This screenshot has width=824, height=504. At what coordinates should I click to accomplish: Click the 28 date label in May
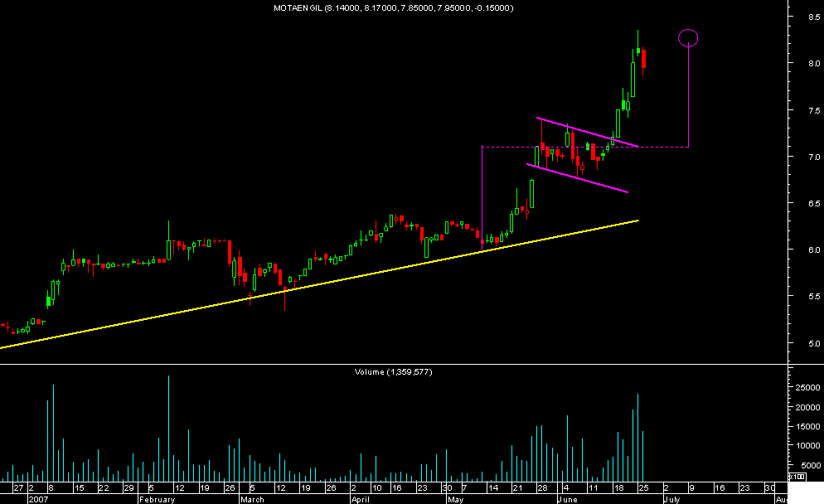(542, 488)
